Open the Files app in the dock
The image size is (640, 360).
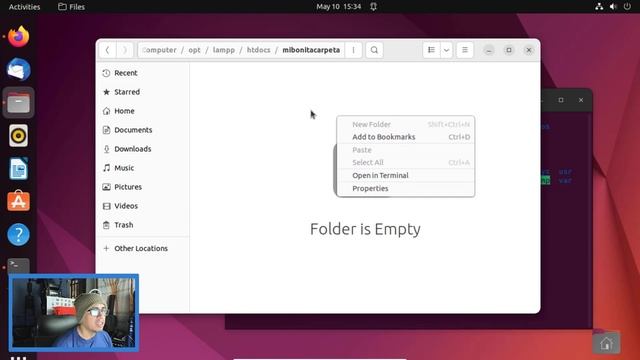click(x=18, y=102)
